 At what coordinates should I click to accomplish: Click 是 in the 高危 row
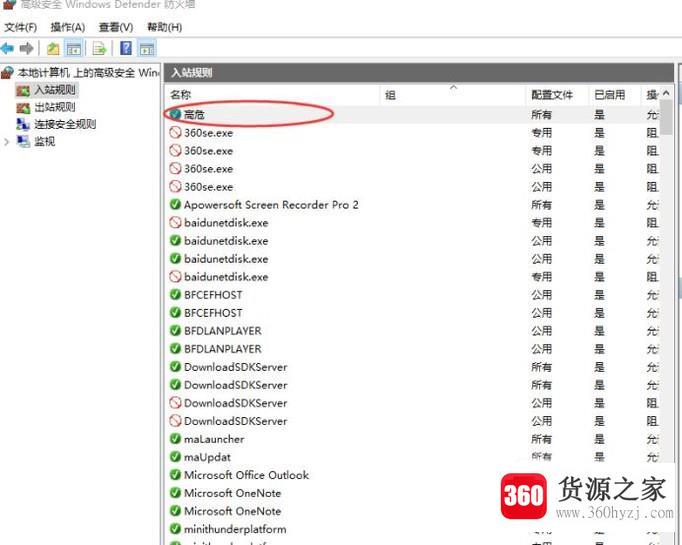599,115
